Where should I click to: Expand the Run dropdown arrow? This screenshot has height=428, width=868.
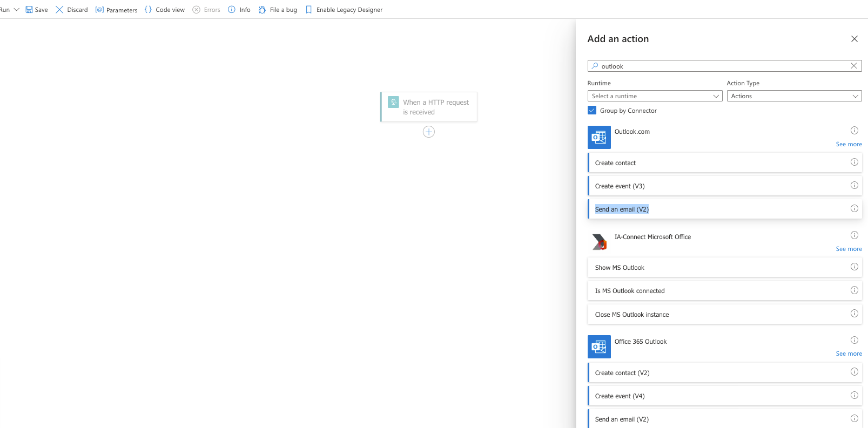[x=16, y=10]
